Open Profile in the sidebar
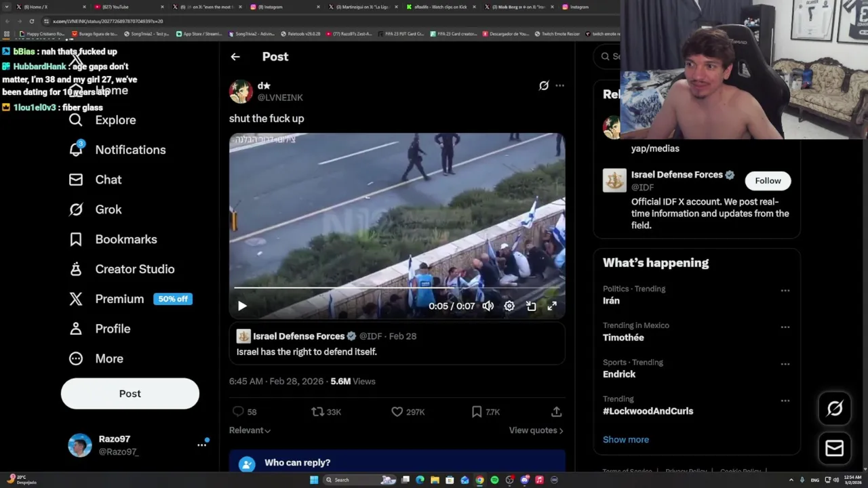The image size is (868, 488). click(x=99, y=329)
